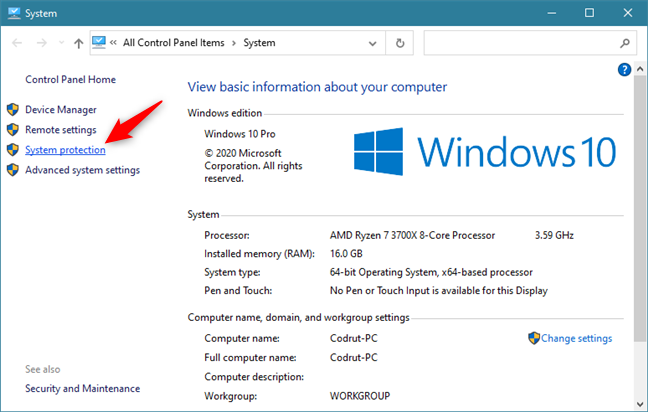Click the shield icon beside System protection
Viewport: 648px width, 412px height.
click(12, 150)
